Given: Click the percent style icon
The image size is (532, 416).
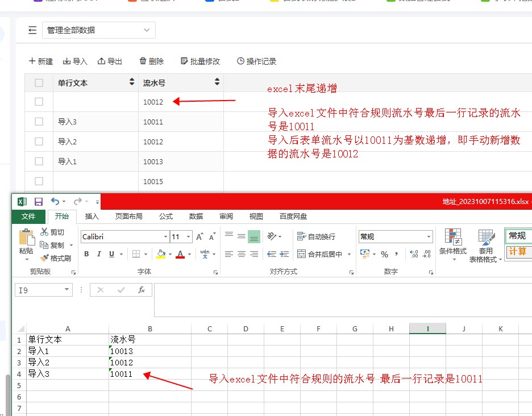Looking at the screenshot, I should coord(385,254).
